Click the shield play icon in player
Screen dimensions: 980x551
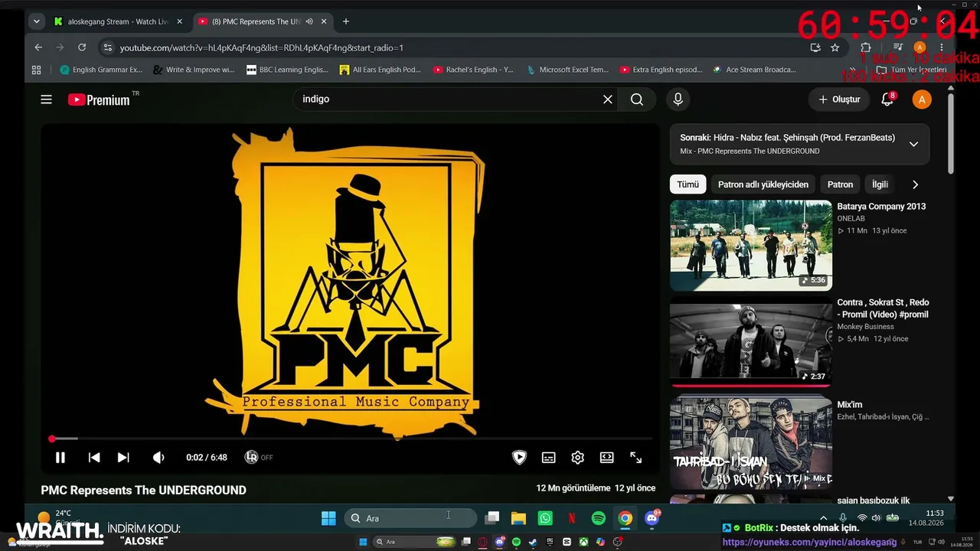click(519, 458)
